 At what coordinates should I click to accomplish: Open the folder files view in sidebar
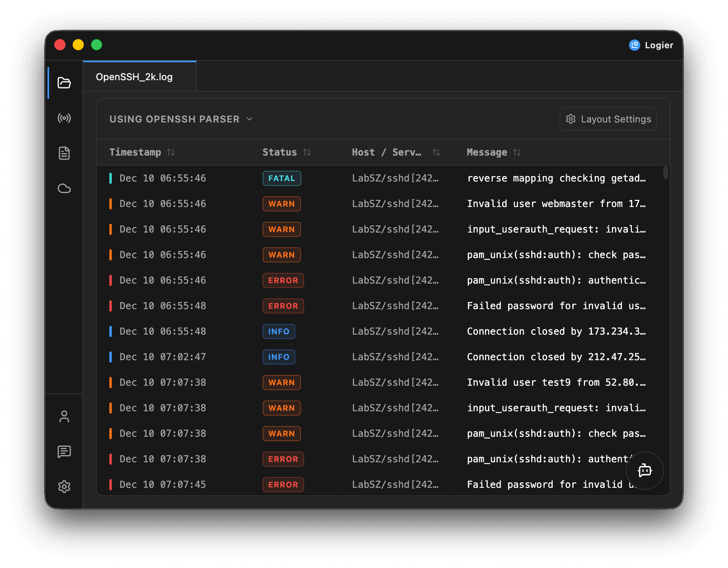64,83
